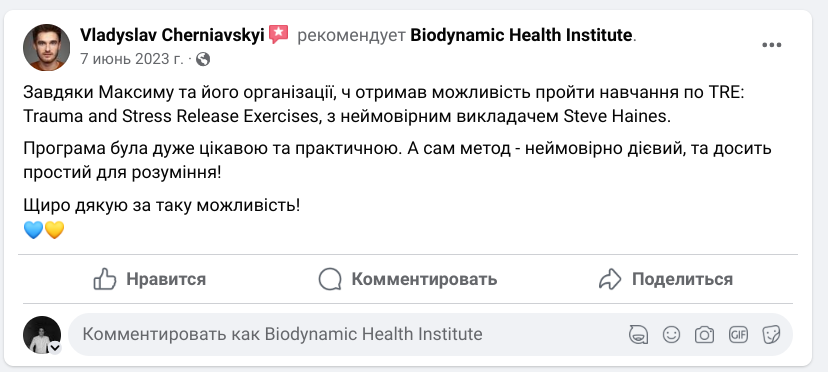Viewport: 828px width, 372px height.
Task: Click the speech bubble comment icon
Action: pos(330,279)
